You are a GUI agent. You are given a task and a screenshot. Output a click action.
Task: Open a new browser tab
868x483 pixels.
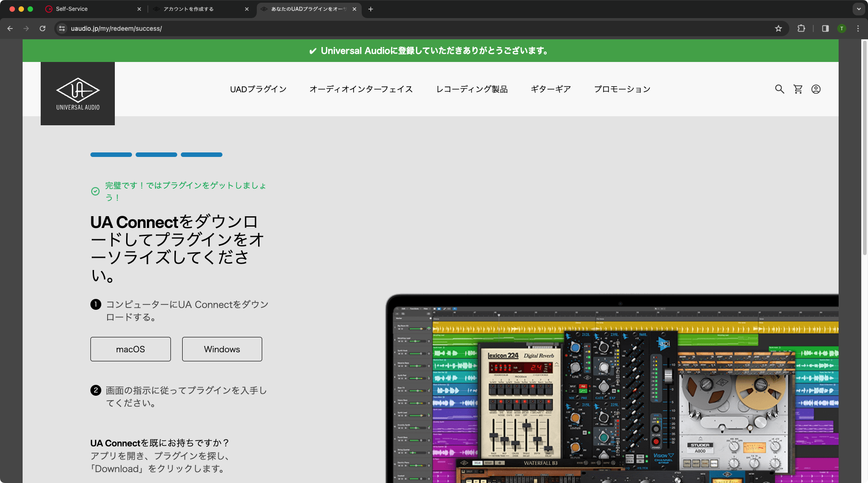pyautogui.click(x=371, y=9)
